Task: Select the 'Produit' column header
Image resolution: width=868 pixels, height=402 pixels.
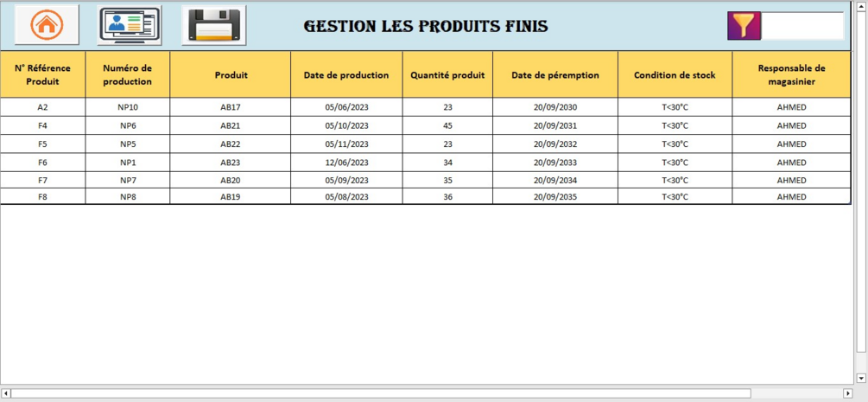Action: (x=231, y=75)
